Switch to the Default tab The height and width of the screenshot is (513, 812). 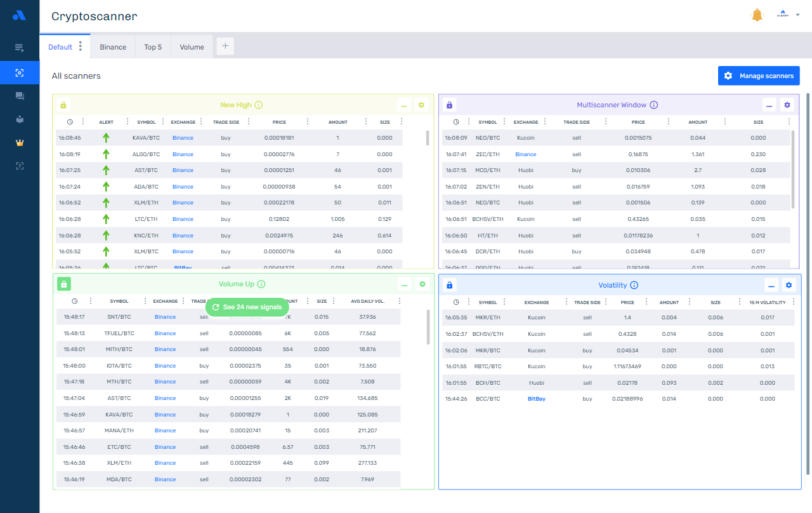click(60, 47)
